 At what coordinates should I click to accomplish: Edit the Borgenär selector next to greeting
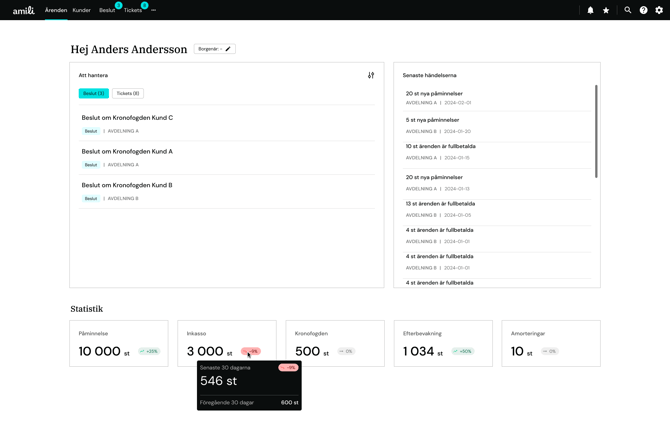[214, 49]
